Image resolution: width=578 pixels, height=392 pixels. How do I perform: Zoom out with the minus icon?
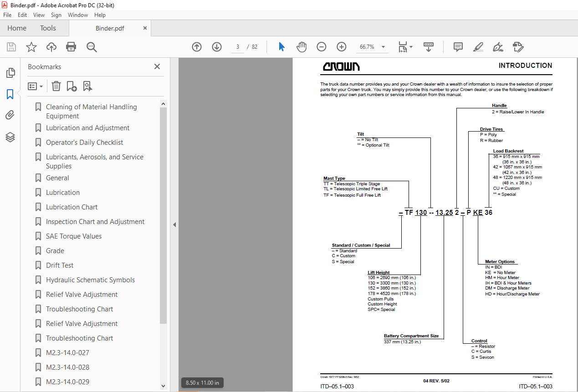[x=322, y=47]
